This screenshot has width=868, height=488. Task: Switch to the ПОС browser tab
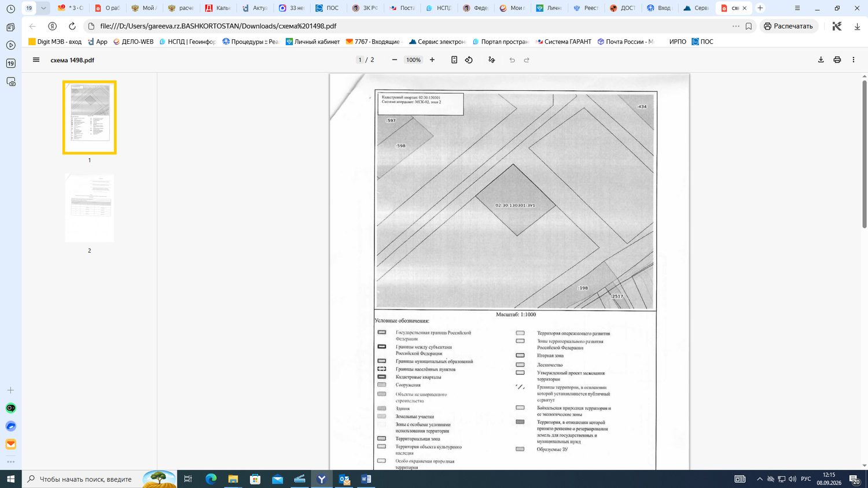tap(326, 8)
